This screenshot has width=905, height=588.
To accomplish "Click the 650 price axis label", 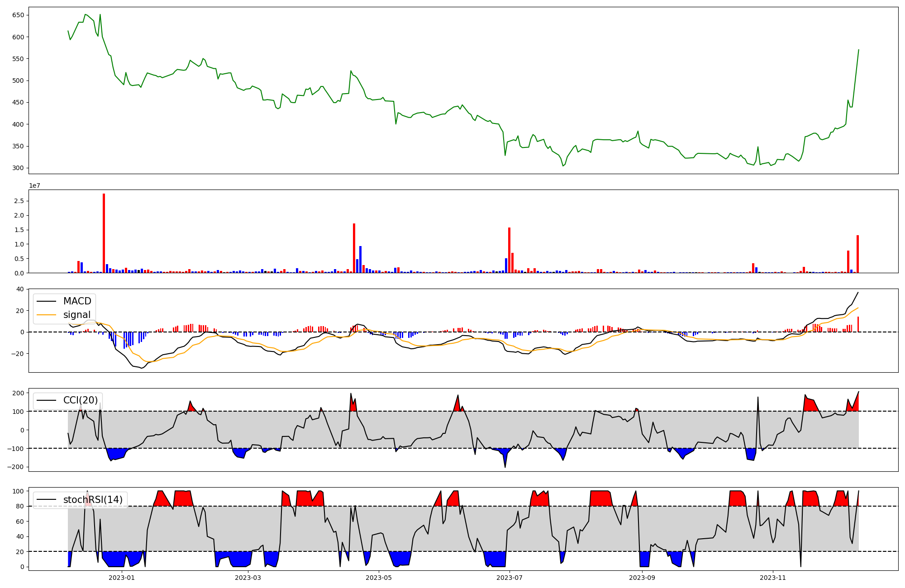I will tap(18, 15).
